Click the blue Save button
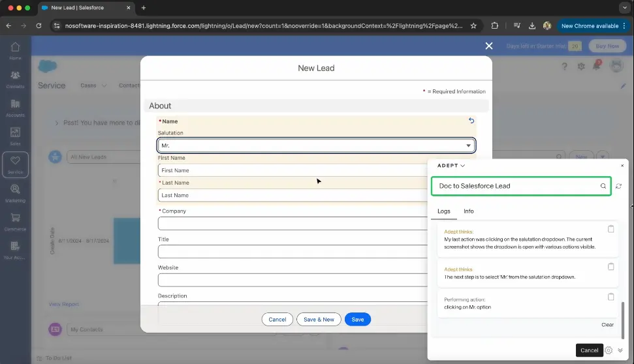 [x=357, y=320]
